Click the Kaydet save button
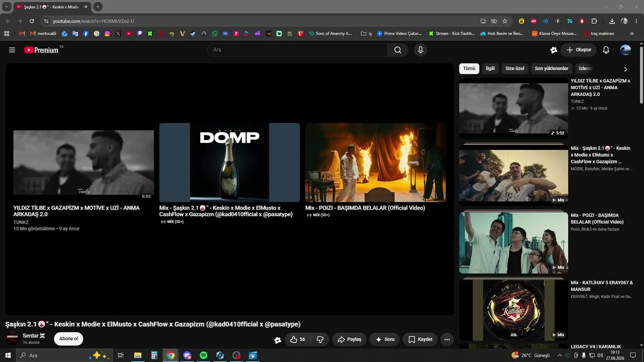 421,339
